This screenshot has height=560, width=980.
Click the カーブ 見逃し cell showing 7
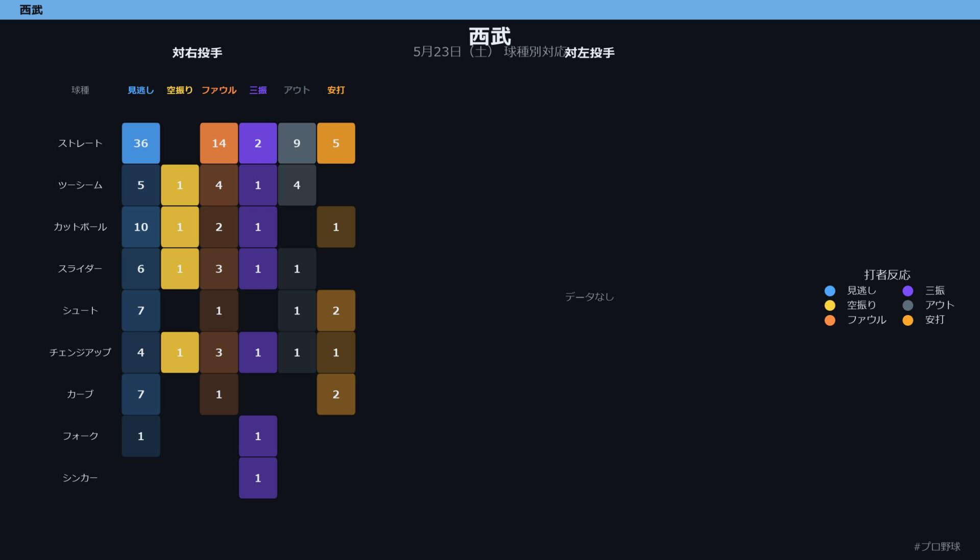[x=141, y=395]
